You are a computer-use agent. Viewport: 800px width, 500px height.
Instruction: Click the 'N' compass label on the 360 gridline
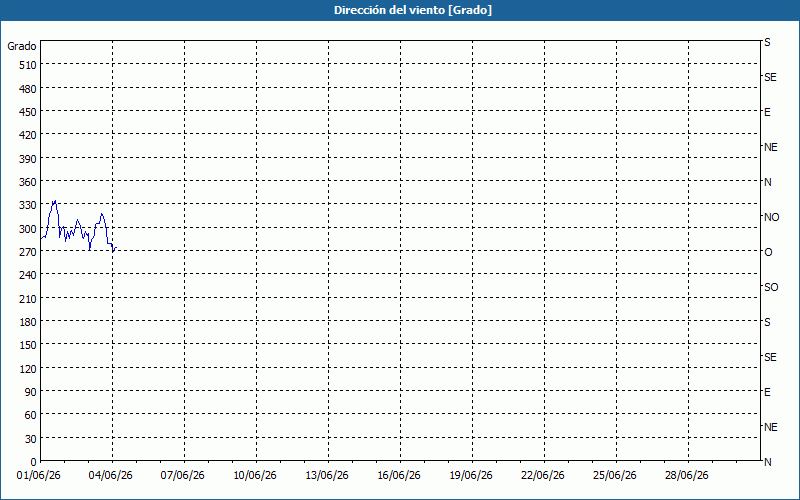tap(767, 182)
